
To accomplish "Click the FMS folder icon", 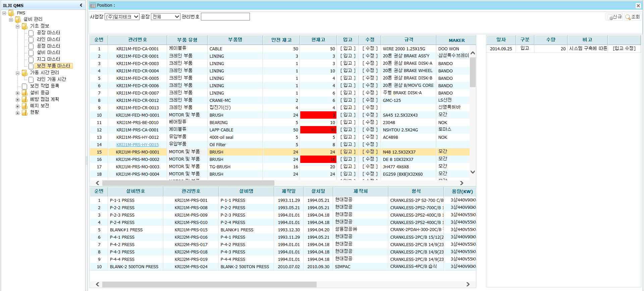I will point(11,13).
